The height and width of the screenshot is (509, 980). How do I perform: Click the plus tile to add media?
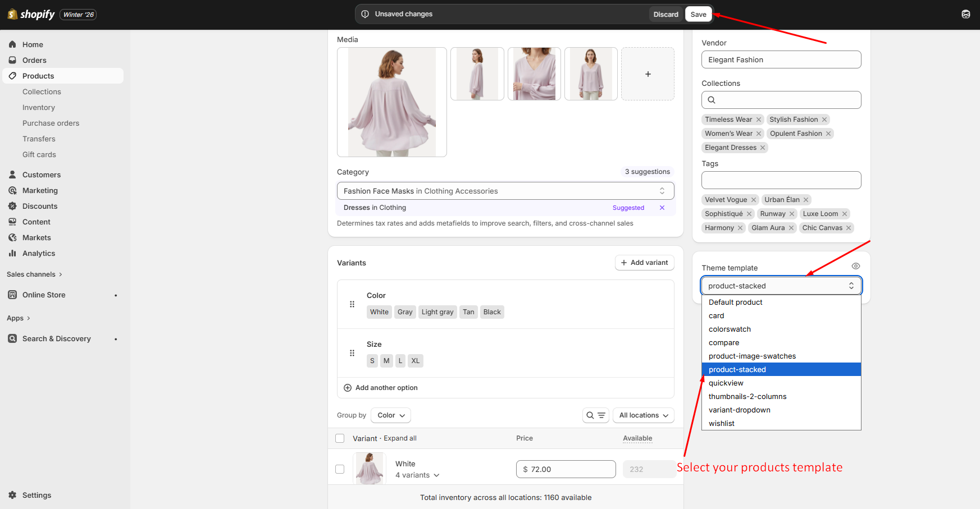click(x=648, y=74)
